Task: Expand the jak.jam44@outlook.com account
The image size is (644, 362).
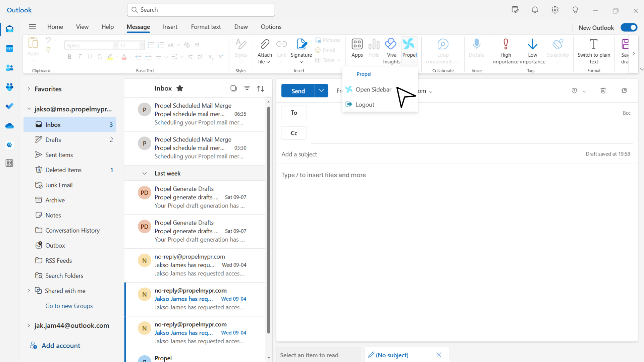Action: pyautogui.click(x=29, y=325)
